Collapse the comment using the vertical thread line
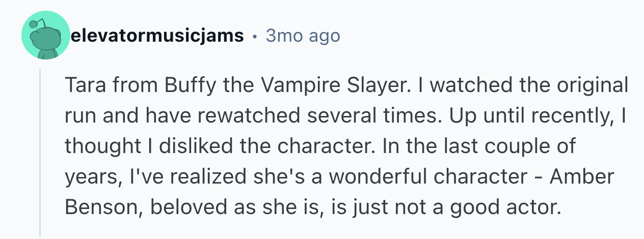Screen dimensions: 644x239 (x=40, y=153)
